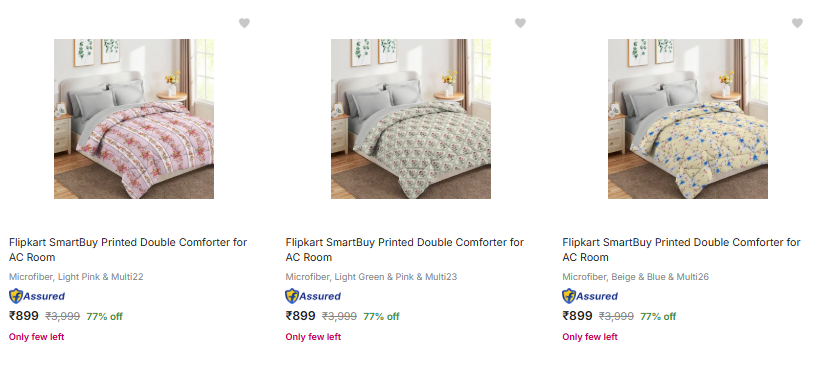Image resolution: width=820 pixels, height=381 pixels.
Task: Select the ₹899 price of Light Pink comforter
Action: pyautogui.click(x=24, y=316)
